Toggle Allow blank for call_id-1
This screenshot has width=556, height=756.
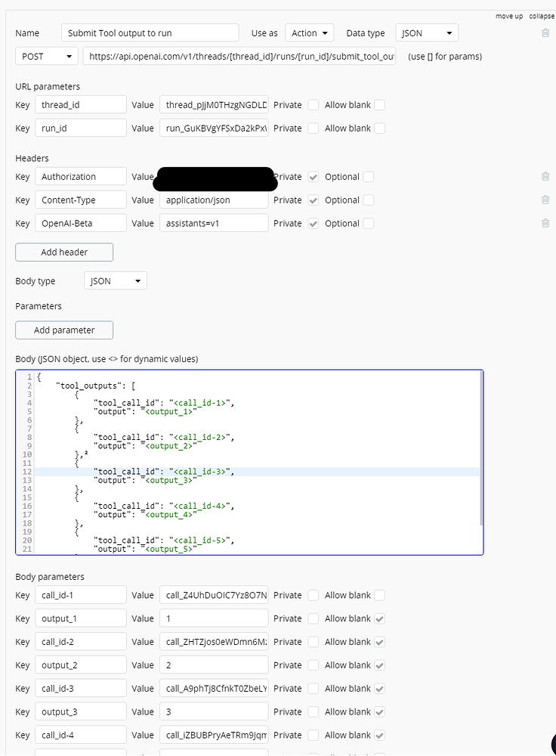click(x=380, y=595)
